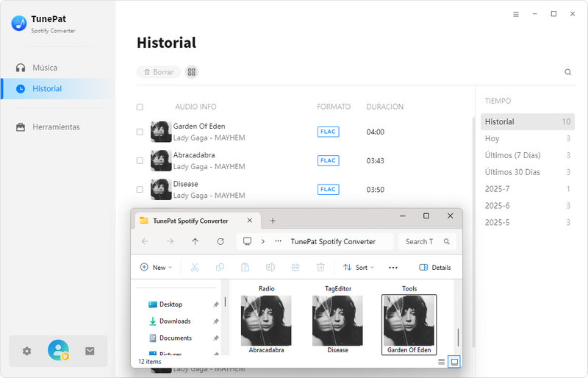Add a new tab in File Explorer
Viewport: 588px width, 378px height.
pos(273,221)
